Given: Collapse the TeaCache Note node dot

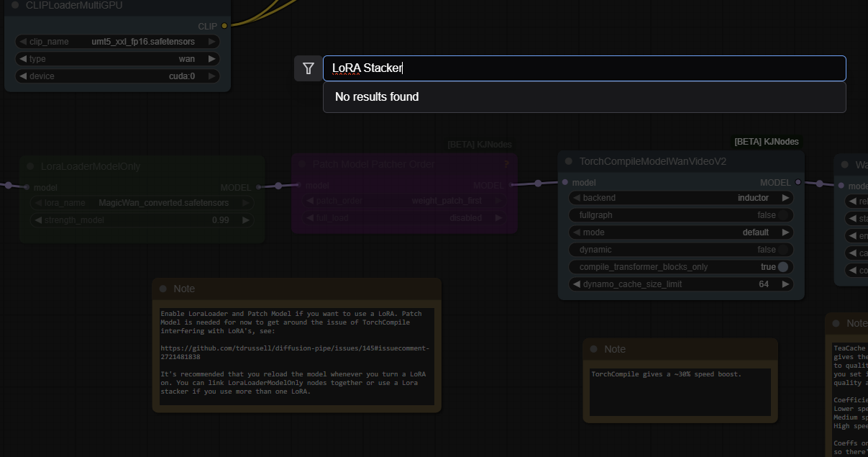Looking at the screenshot, I should point(836,323).
